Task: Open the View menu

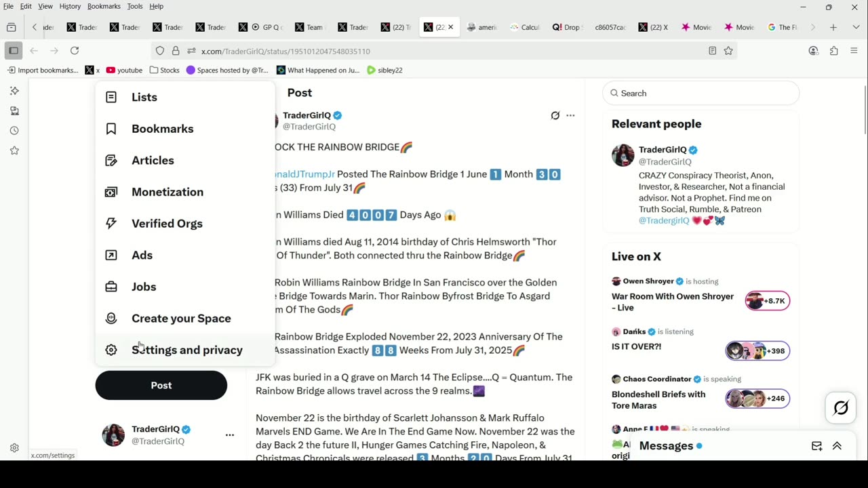Action: [45, 6]
